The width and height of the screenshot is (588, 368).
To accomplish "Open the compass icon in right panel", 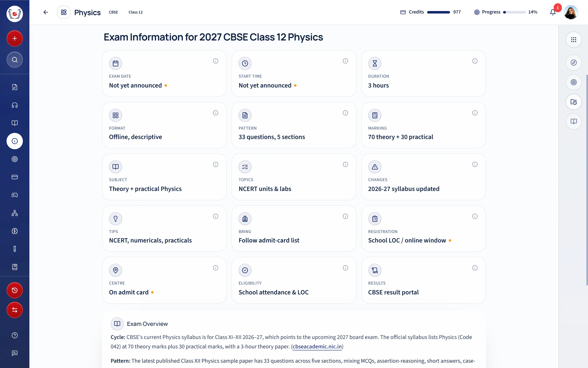I will click(574, 63).
